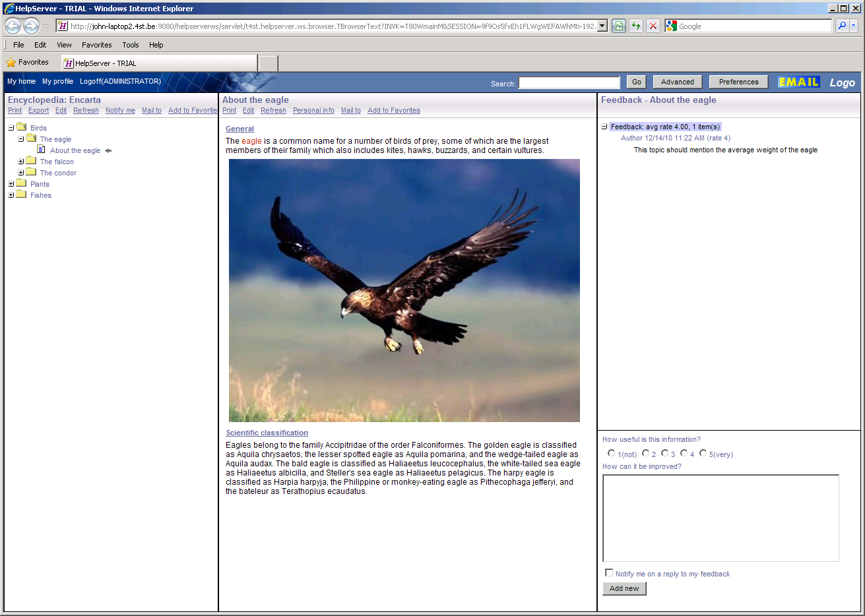The image size is (865, 616).
Task: Click the Compatibility View icon
Action: (619, 26)
